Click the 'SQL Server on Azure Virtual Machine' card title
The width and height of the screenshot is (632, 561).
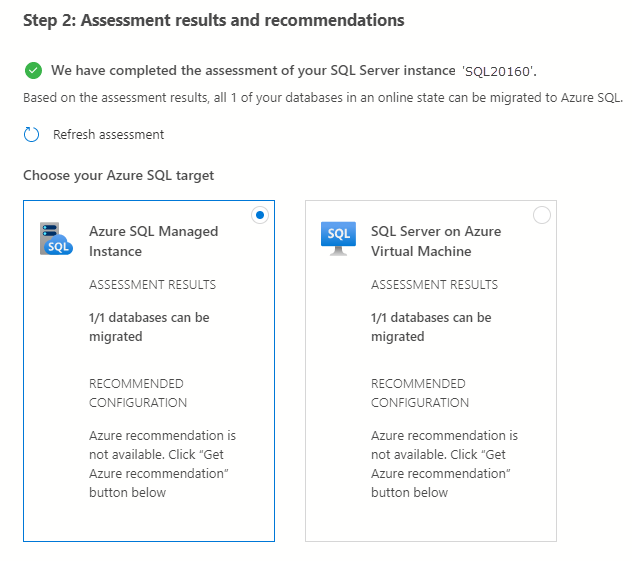pyautogui.click(x=436, y=241)
